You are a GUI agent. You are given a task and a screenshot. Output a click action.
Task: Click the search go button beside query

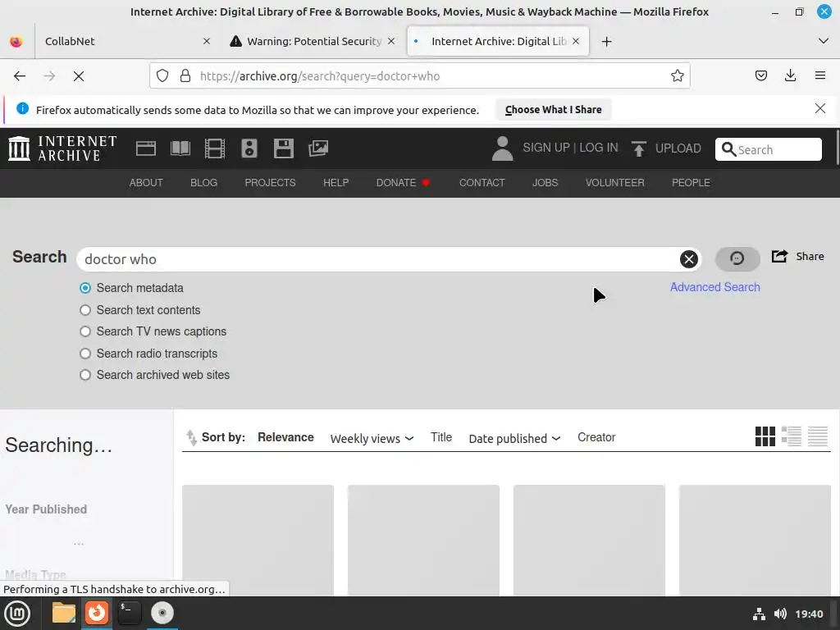(737, 258)
